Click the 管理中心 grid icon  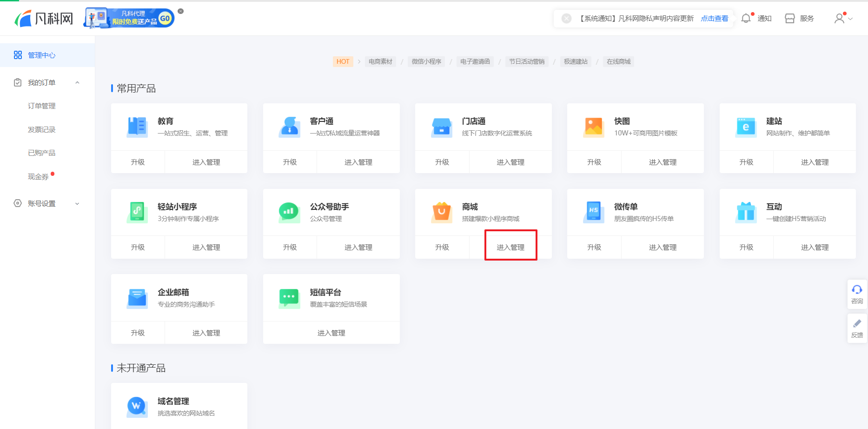(x=18, y=55)
